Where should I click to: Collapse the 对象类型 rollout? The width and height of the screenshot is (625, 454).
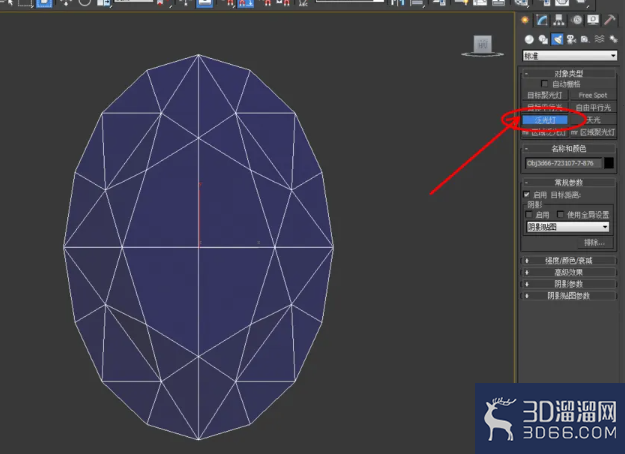click(x=569, y=73)
